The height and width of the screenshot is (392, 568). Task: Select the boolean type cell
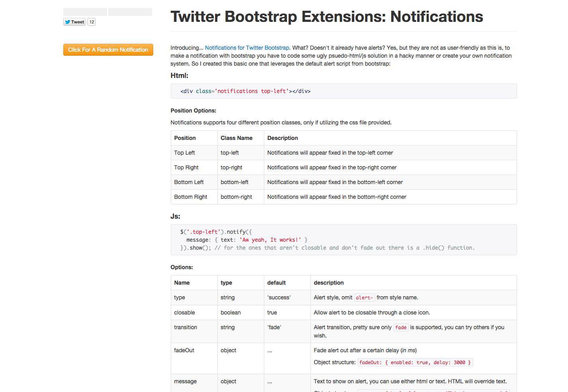click(241, 312)
